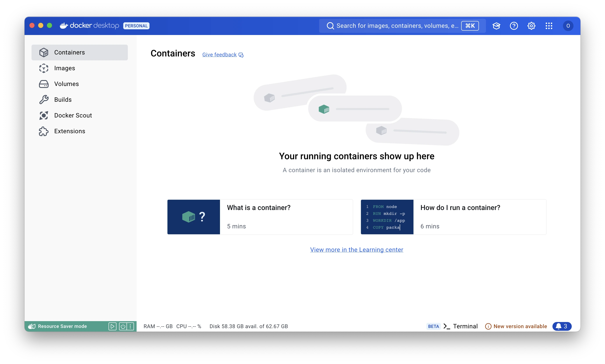Open Extensions in the sidebar

[x=79, y=131]
